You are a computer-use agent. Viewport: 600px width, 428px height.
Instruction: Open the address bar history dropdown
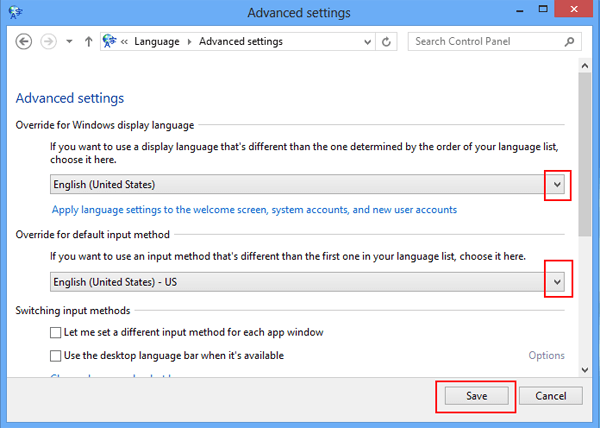point(367,42)
